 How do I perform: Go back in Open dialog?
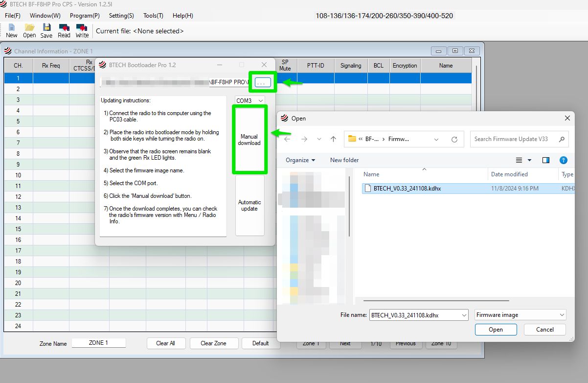(x=287, y=139)
